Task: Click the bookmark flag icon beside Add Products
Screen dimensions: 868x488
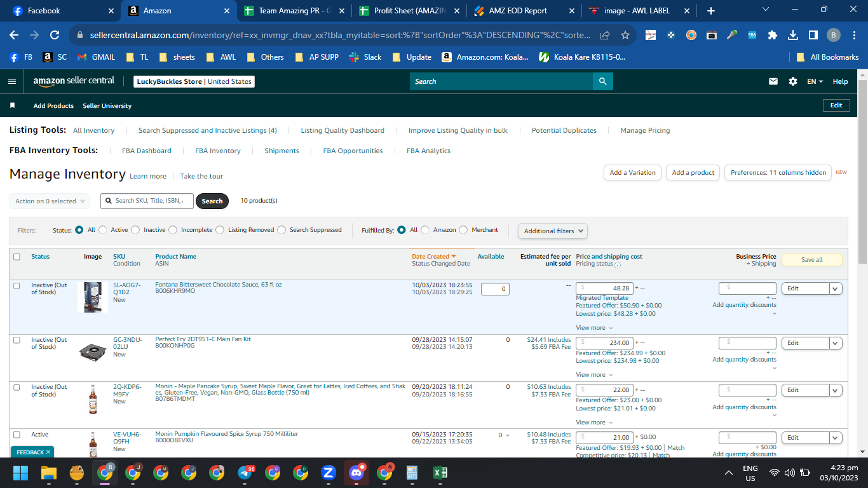Action: pyautogui.click(x=12, y=105)
